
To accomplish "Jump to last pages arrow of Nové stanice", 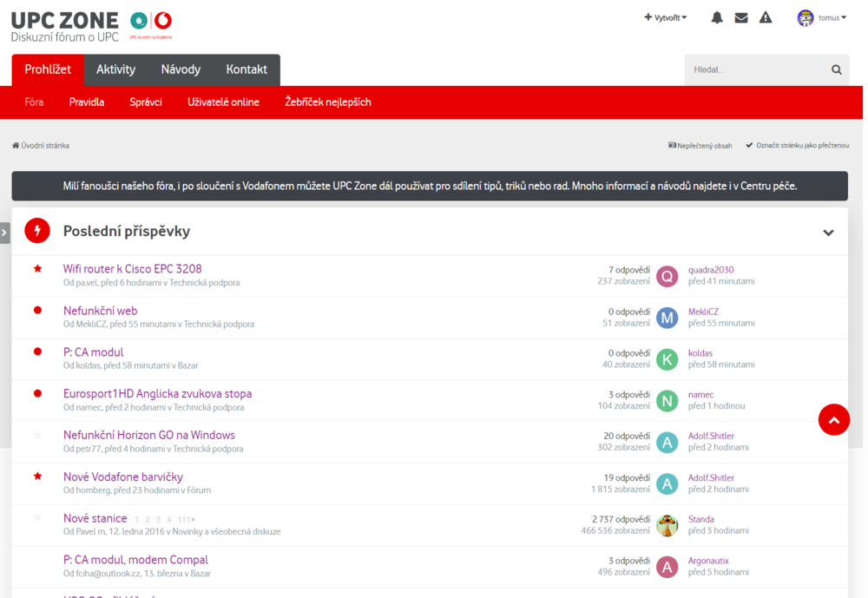I will pyautogui.click(x=194, y=519).
